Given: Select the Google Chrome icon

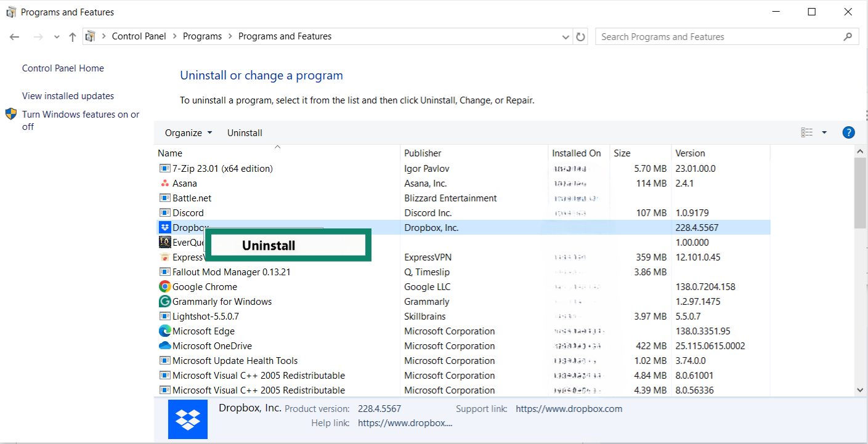Looking at the screenshot, I should pyautogui.click(x=164, y=286).
